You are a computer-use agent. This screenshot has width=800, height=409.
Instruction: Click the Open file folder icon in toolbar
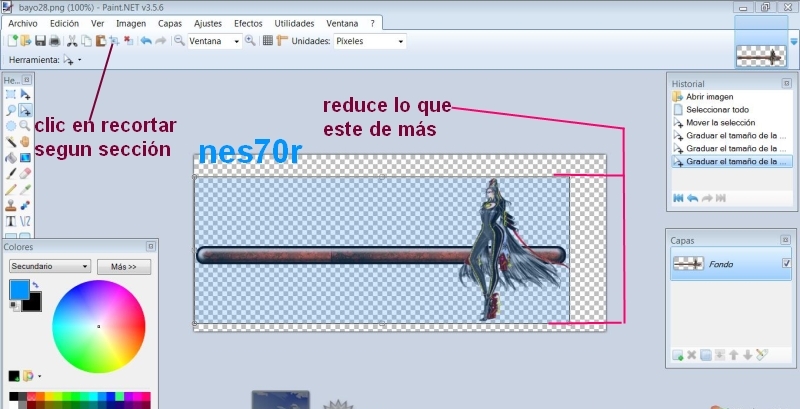[x=26, y=41]
